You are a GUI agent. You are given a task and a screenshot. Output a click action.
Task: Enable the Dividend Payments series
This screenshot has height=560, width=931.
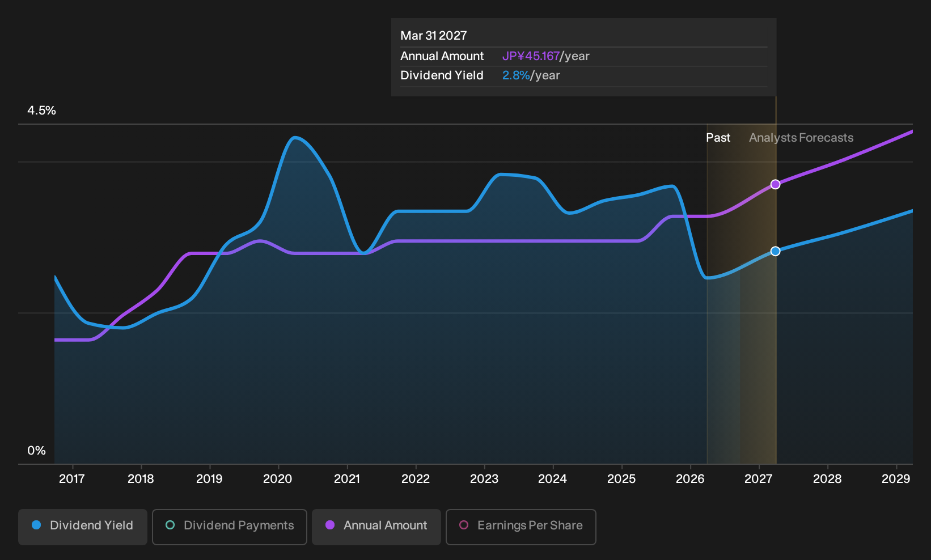230,527
